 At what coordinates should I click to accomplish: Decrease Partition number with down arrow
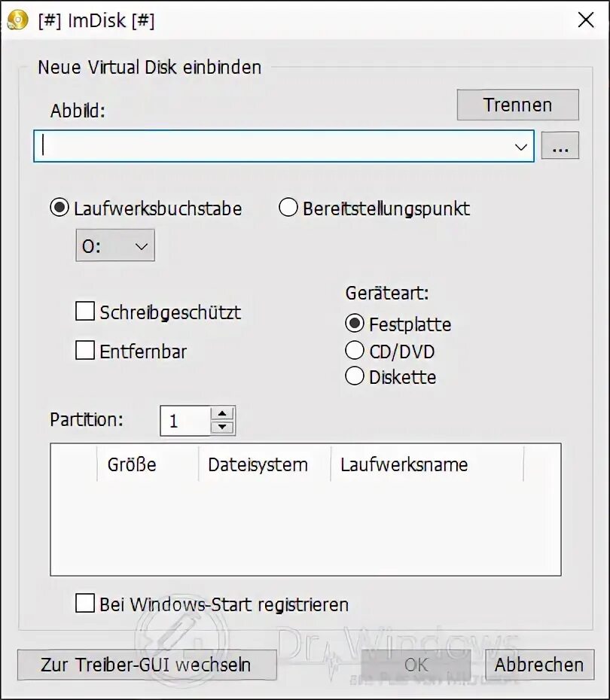222,428
